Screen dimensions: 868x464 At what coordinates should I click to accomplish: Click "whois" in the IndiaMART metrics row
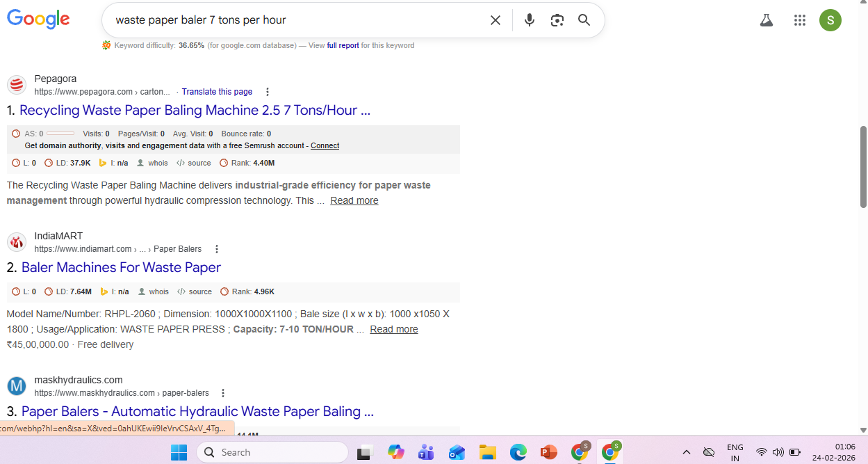point(158,291)
